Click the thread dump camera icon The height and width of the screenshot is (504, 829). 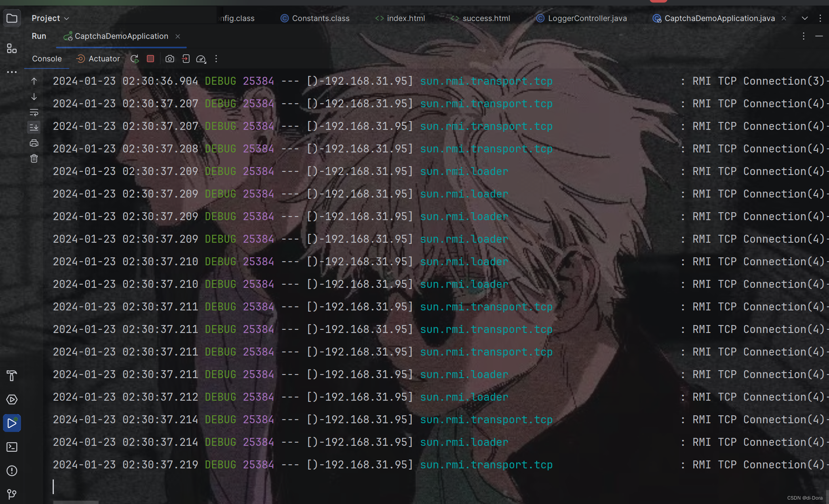click(170, 59)
